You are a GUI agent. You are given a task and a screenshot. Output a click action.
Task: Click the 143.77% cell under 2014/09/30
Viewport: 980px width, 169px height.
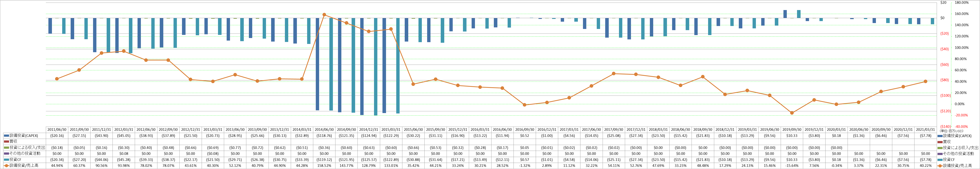tap(347, 166)
